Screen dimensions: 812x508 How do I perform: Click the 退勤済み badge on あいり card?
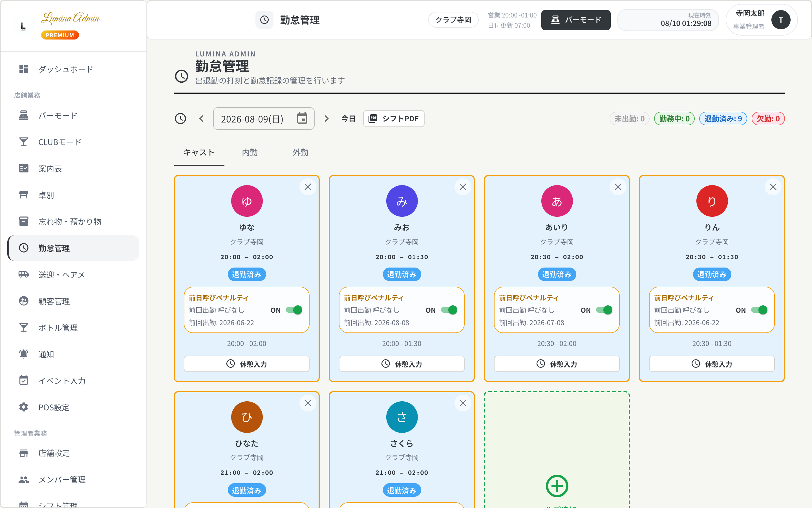click(557, 275)
